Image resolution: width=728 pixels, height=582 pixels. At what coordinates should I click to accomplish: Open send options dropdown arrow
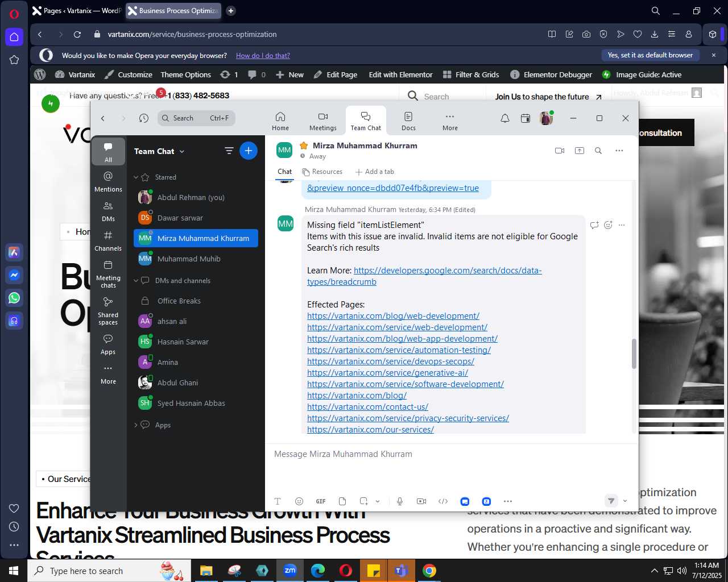point(625,501)
